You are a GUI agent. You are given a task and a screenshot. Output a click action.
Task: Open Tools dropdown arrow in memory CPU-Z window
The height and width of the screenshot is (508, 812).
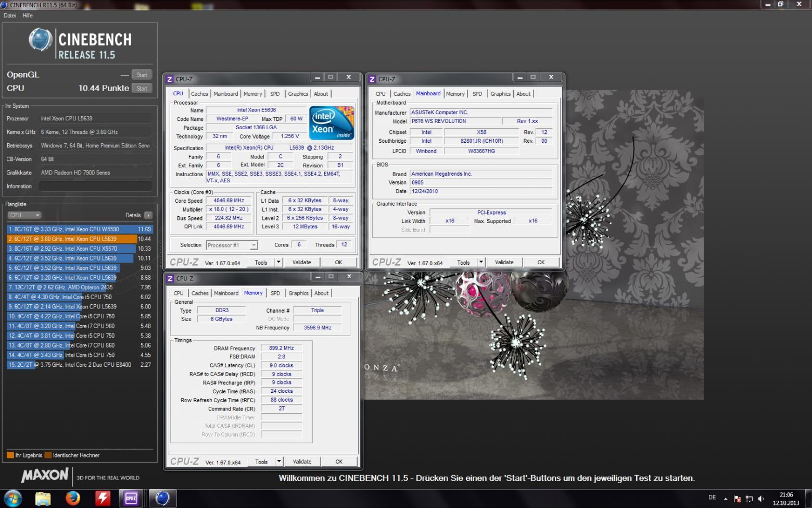279,461
